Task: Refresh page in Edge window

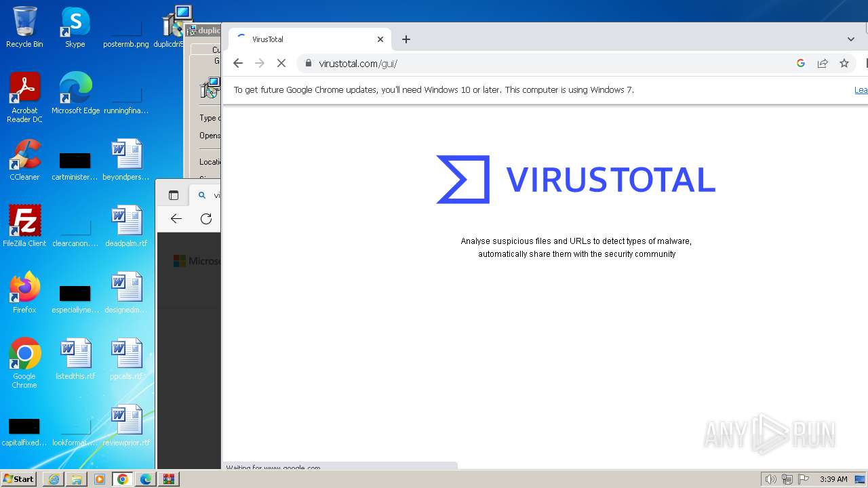Action: tap(206, 218)
